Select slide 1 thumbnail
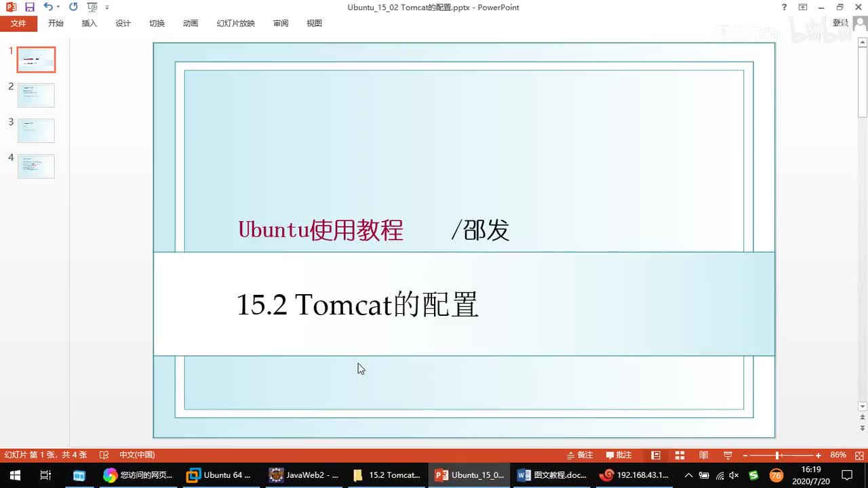The image size is (868, 488). pos(36,60)
